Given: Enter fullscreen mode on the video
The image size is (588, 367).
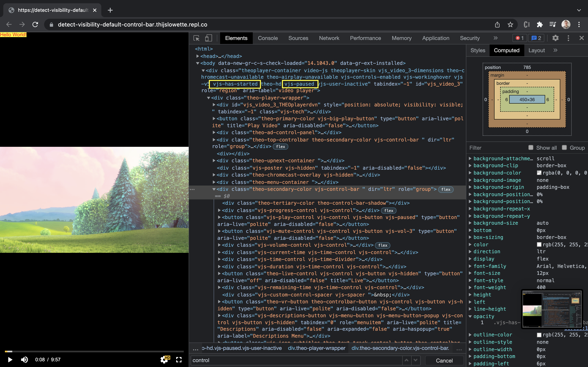Looking at the screenshot, I should [179, 359].
